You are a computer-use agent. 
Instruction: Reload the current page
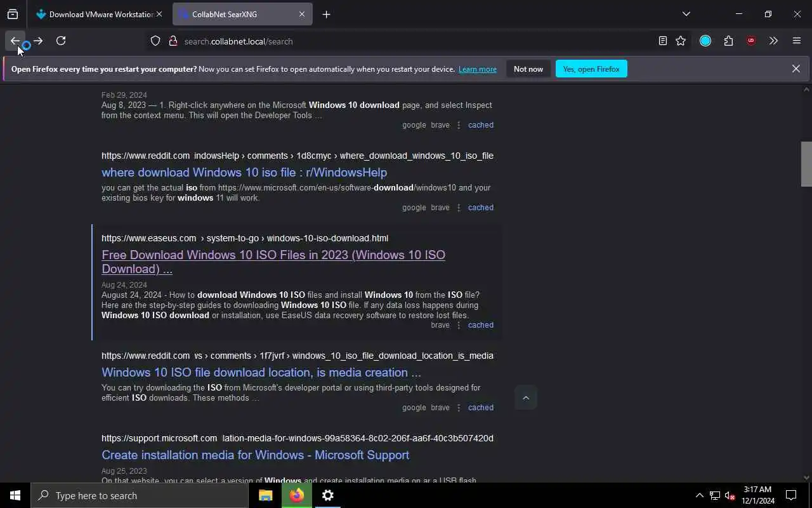tap(61, 41)
